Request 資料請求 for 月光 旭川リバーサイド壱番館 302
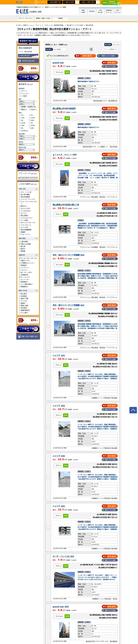The width and height of the screenshot is (138, 644). coord(110,305)
